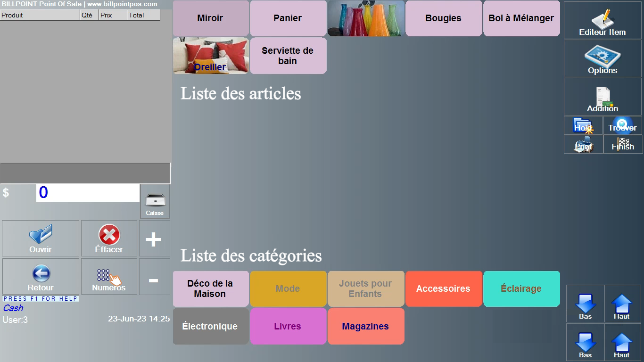This screenshot has height=362, width=644.
Task: Click the Ouvrir folder button
Action: (x=41, y=238)
